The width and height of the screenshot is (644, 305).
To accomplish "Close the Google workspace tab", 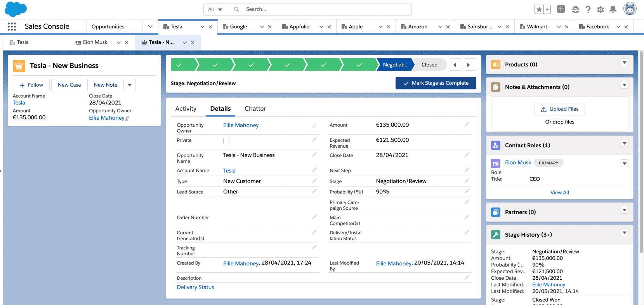I will [270, 27].
